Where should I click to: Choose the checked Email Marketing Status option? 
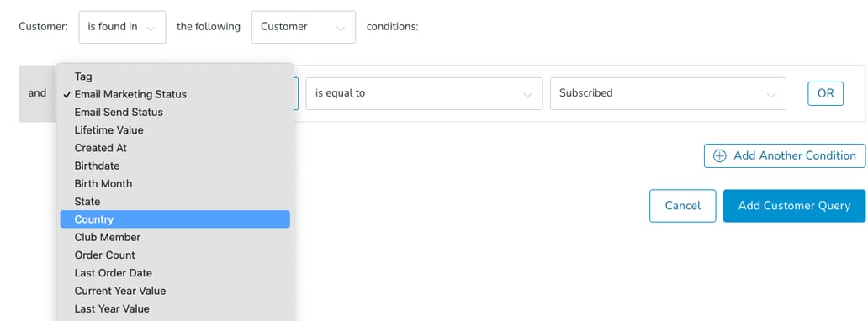tap(175, 94)
